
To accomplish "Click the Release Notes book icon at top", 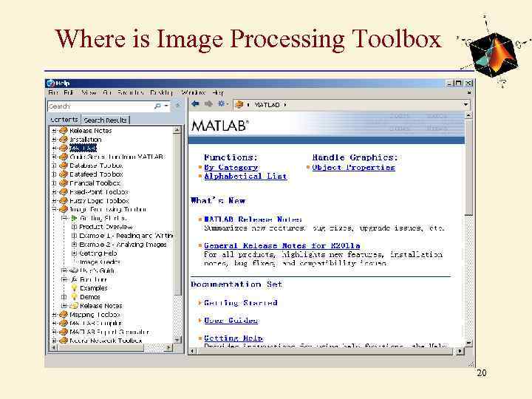I will 64,131.
